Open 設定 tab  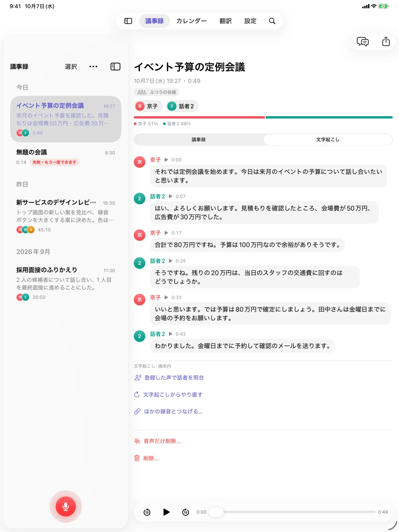(x=250, y=21)
